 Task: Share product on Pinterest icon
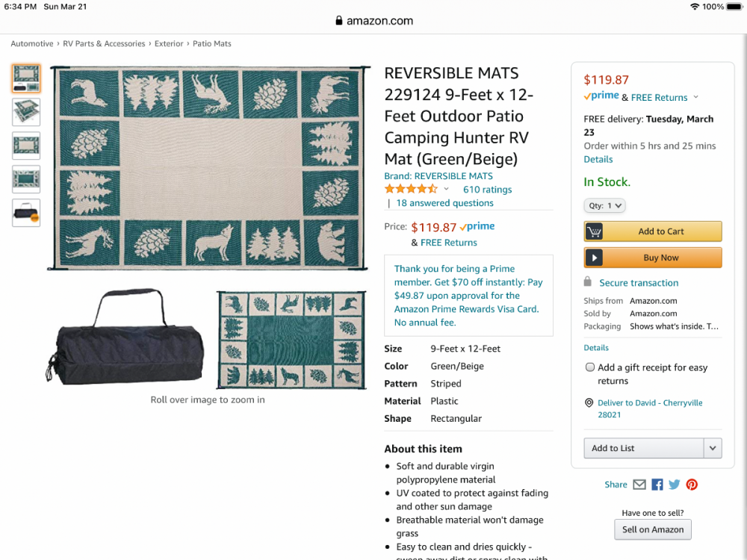click(692, 485)
